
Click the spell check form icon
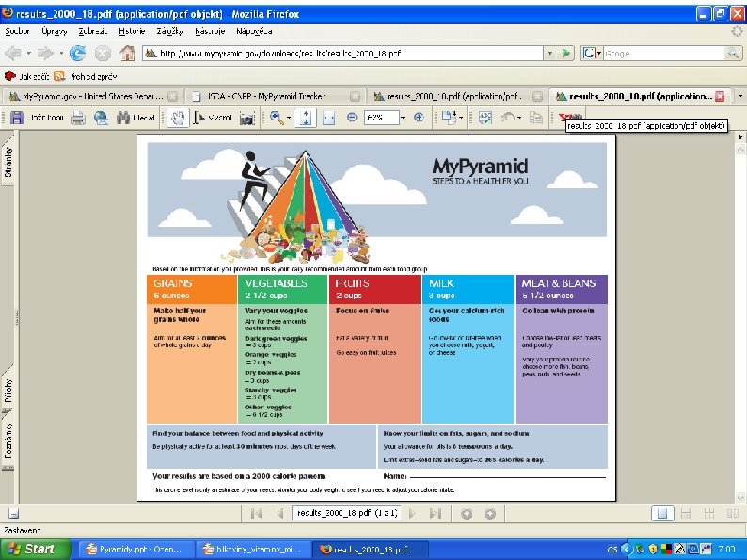coord(485,118)
